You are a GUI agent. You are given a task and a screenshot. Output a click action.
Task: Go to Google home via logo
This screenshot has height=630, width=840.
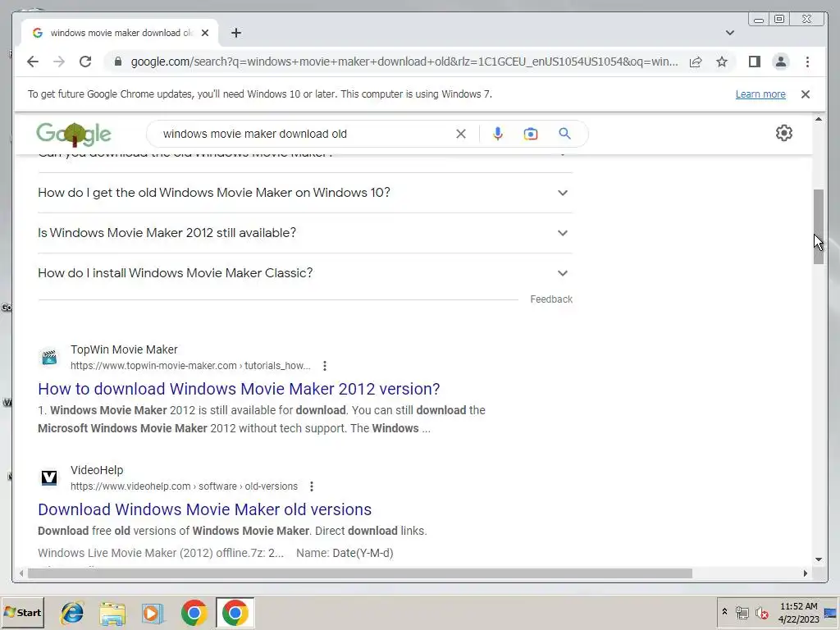74,134
